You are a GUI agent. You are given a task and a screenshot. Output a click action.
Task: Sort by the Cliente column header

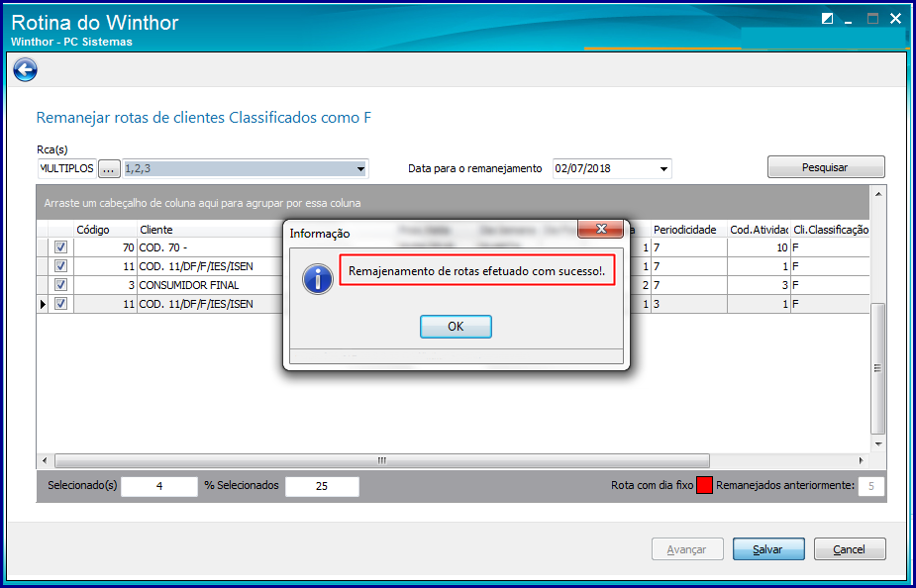tap(210, 230)
